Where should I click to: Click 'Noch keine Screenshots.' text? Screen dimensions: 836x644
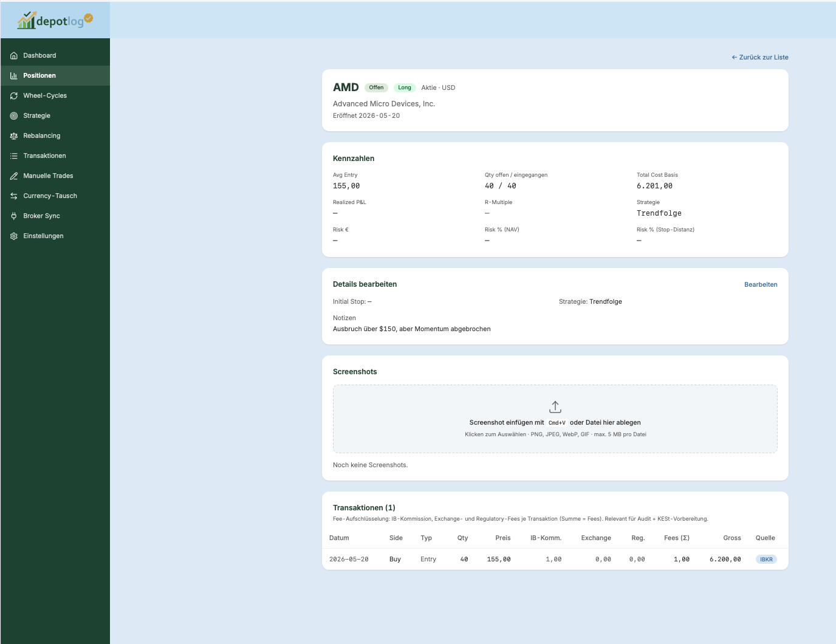(x=371, y=465)
